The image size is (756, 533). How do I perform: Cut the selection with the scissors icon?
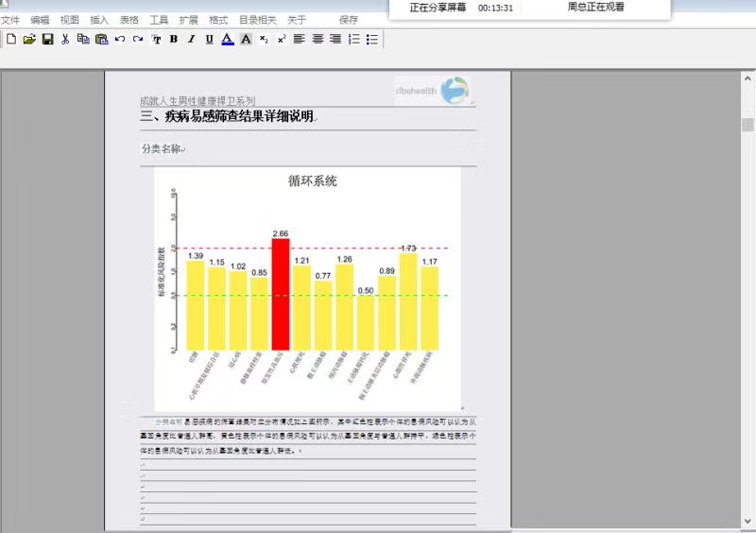coord(65,39)
